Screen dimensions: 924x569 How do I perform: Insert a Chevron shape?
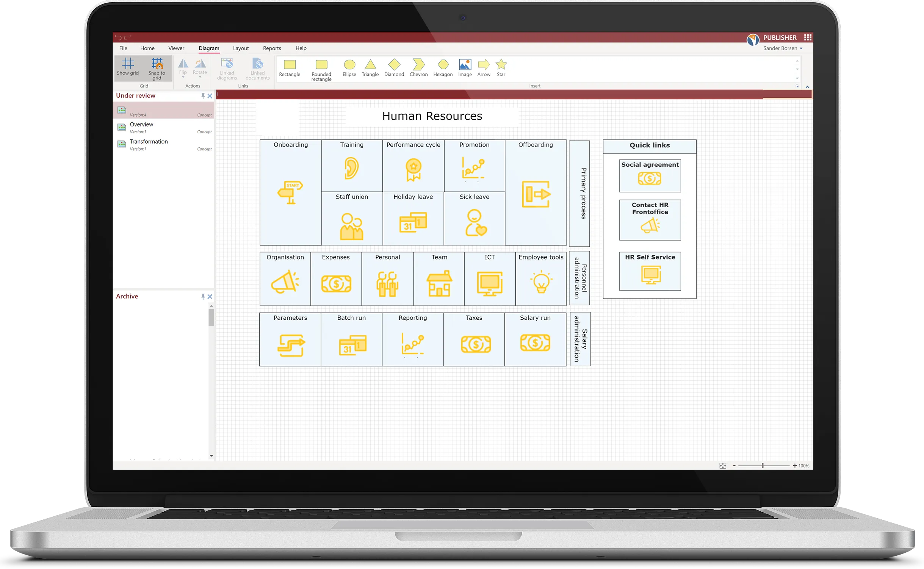click(418, 68)
